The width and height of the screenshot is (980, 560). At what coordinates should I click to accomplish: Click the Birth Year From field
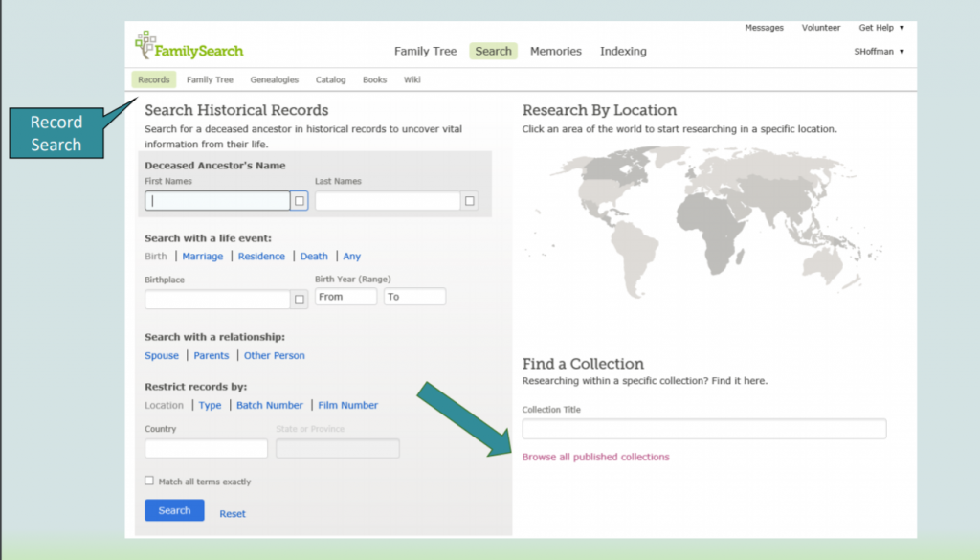(x=346, y=296)
